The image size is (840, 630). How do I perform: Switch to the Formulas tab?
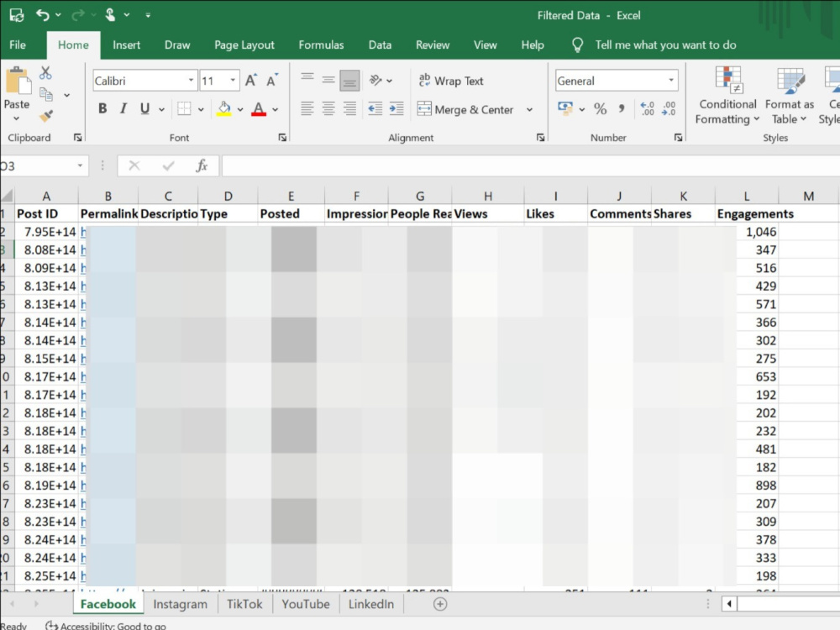tap(321, 45)
